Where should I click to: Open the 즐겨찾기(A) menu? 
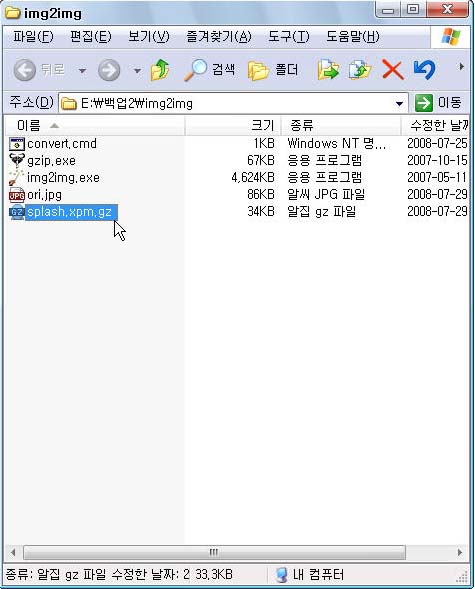(219, 37)
